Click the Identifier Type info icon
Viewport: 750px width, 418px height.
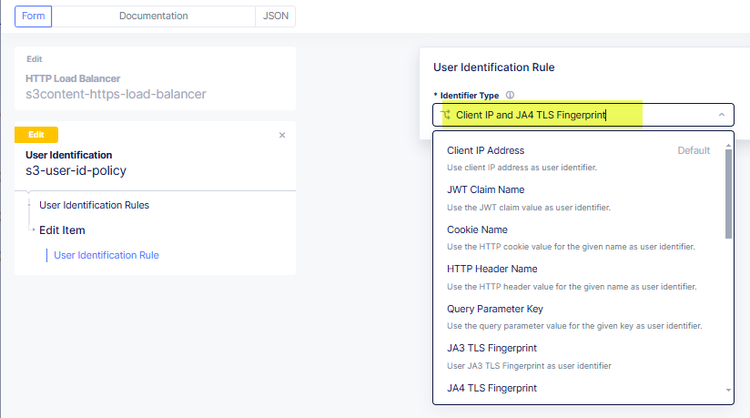pos(510,96)
